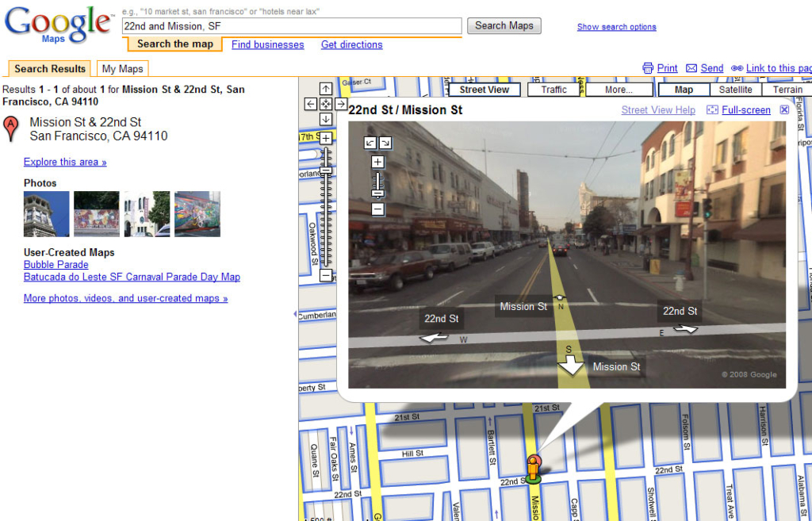The height and width of the screenshot is (521, 812).
Task: Click the map search text field
Action: (x=292, y=25)
